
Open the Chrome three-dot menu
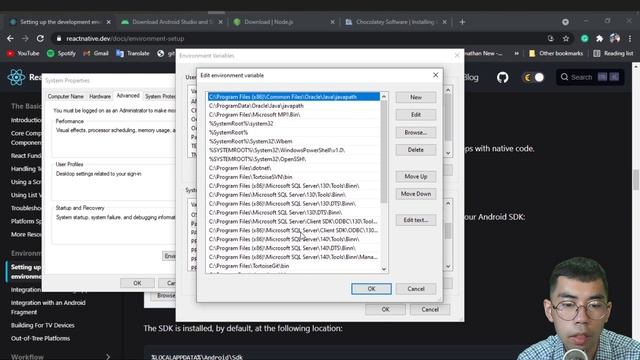point(630,38)
